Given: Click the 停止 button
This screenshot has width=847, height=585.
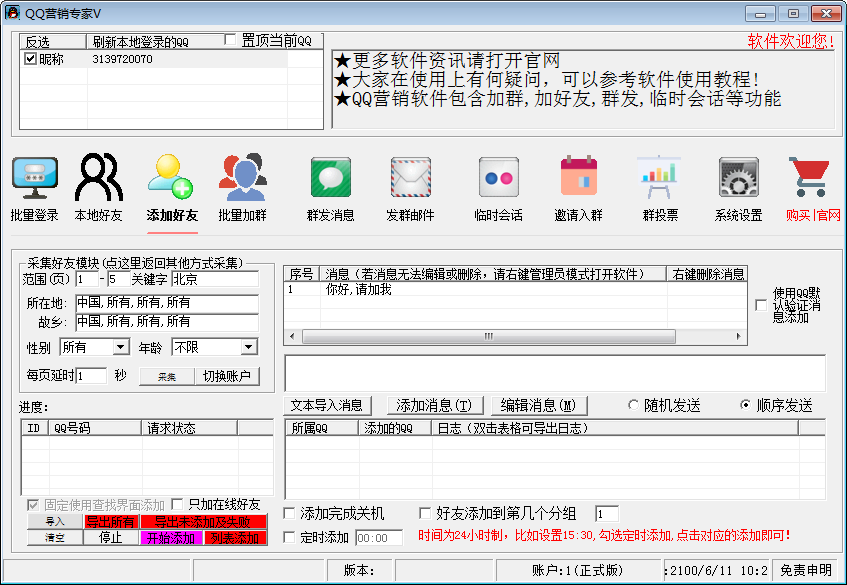Looking at the screenshot, I should tap(111, 538).
